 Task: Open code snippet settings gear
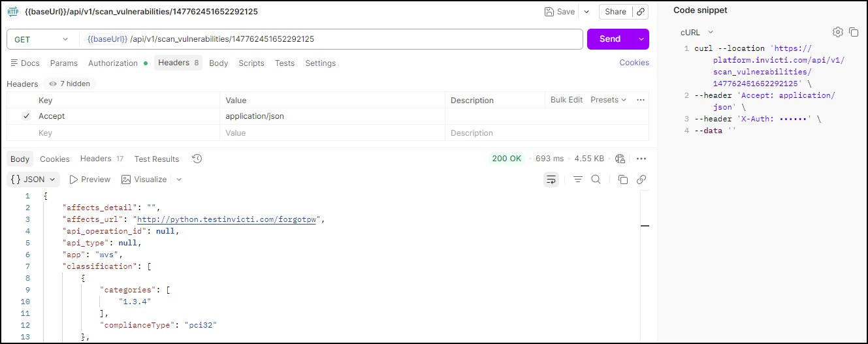click(x=837, y=32)
